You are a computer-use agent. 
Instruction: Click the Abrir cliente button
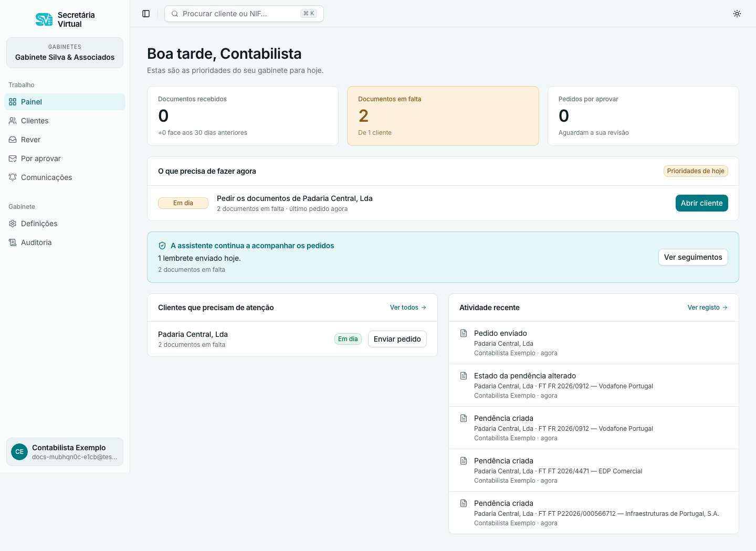click(x=701, y=203)
